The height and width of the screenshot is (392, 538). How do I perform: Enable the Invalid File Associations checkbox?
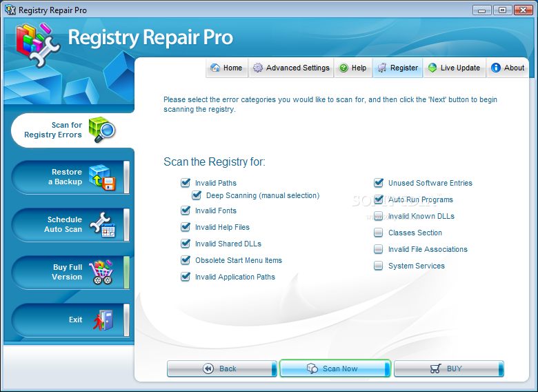pos(378,249)
